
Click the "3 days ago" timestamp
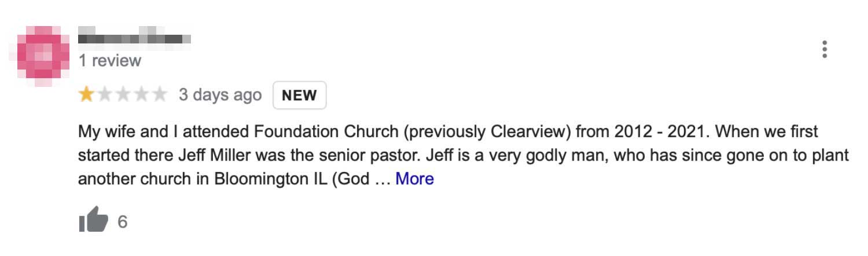(x=220, y=95)
